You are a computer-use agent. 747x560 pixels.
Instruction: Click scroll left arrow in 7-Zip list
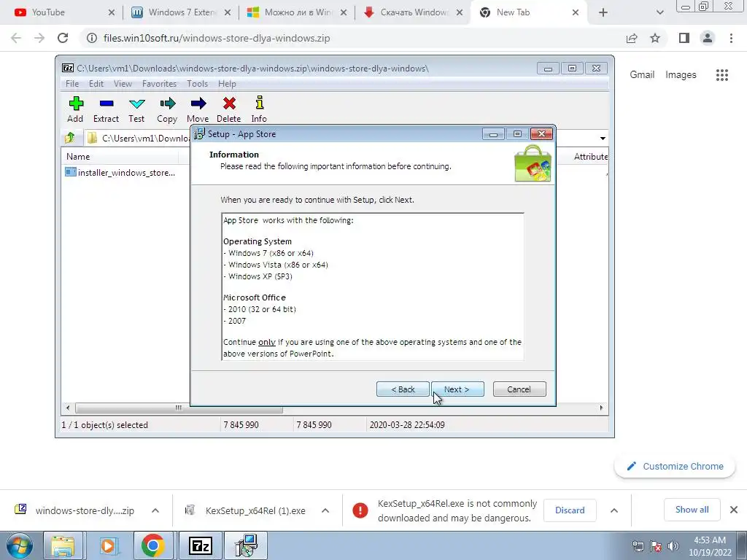coord(68,408)
